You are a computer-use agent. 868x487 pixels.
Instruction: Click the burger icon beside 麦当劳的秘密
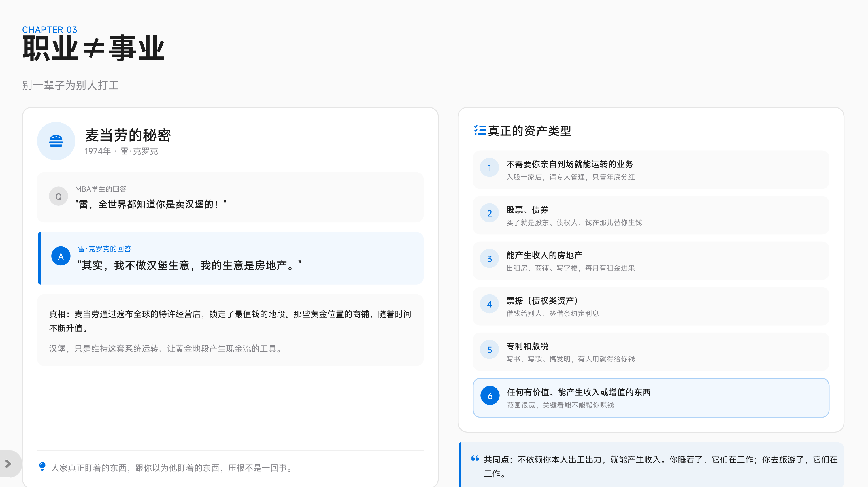pos(56,141)
